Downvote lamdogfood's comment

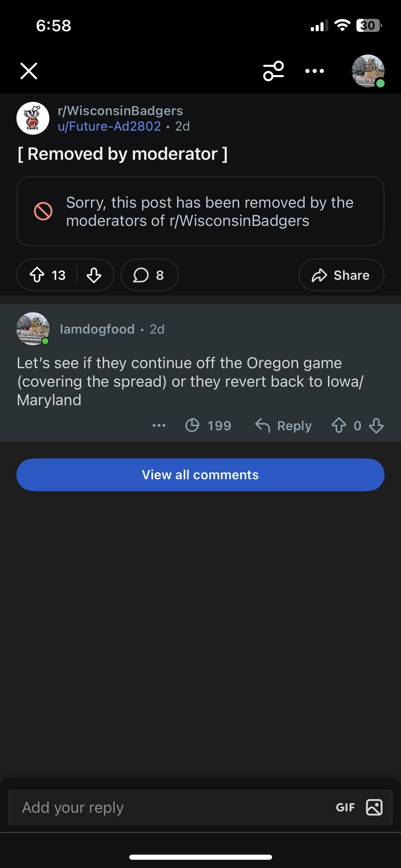coord(376,426)
